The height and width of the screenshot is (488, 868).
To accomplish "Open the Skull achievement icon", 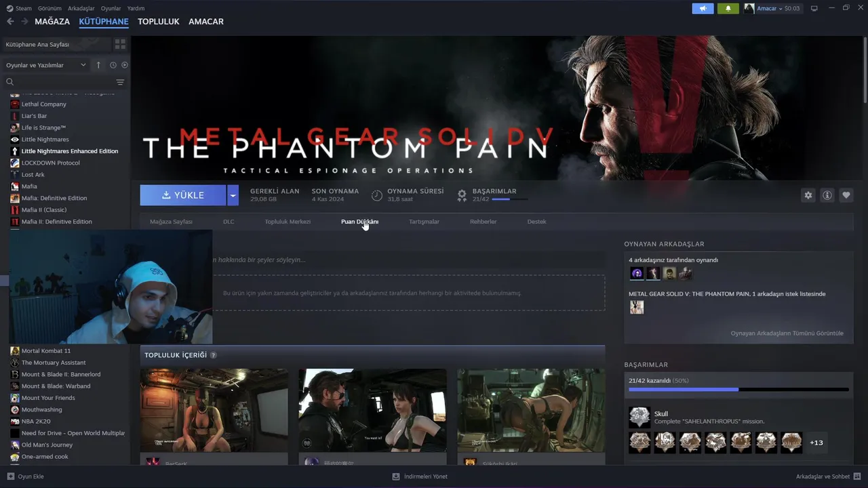I will pyautogui.click(x=639, y=417).
